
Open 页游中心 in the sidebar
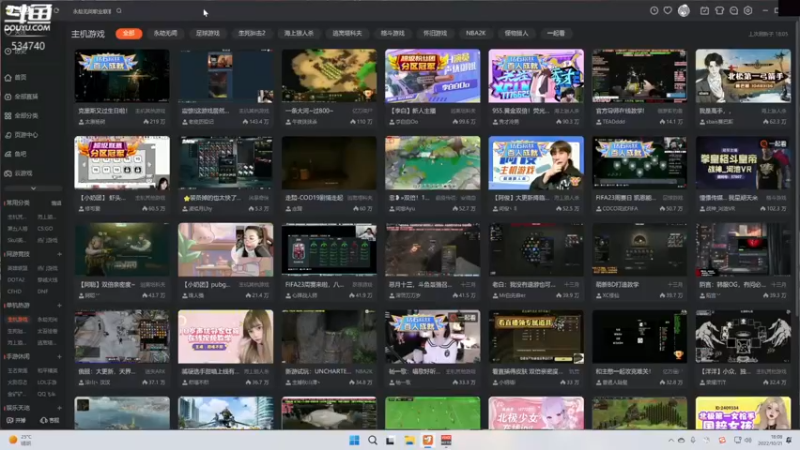pyautogui.click(x=21, y=135)
